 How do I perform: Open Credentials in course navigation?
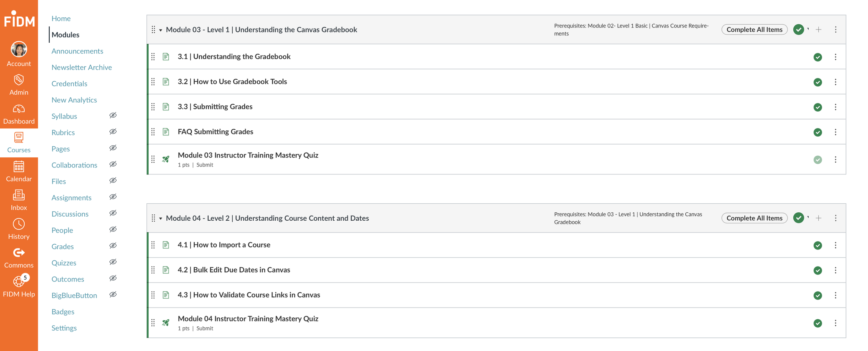click(69, 84)
